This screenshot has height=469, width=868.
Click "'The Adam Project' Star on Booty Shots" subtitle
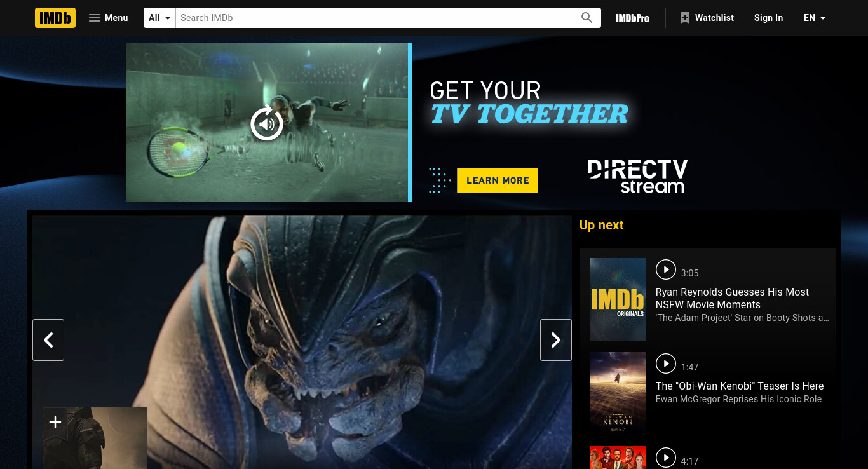tap(742, 318)
